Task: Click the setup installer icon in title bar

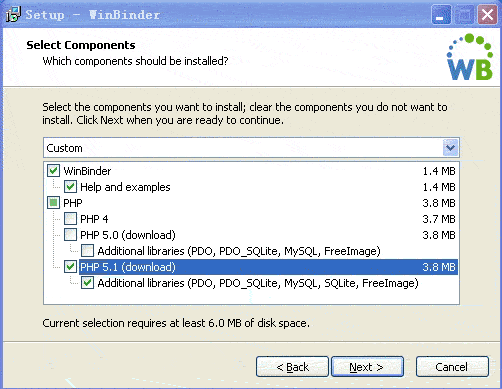Action: point(13,14)
